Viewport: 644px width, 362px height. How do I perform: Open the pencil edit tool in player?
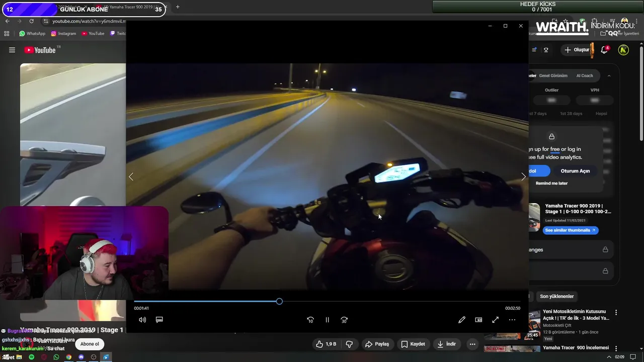462,320
